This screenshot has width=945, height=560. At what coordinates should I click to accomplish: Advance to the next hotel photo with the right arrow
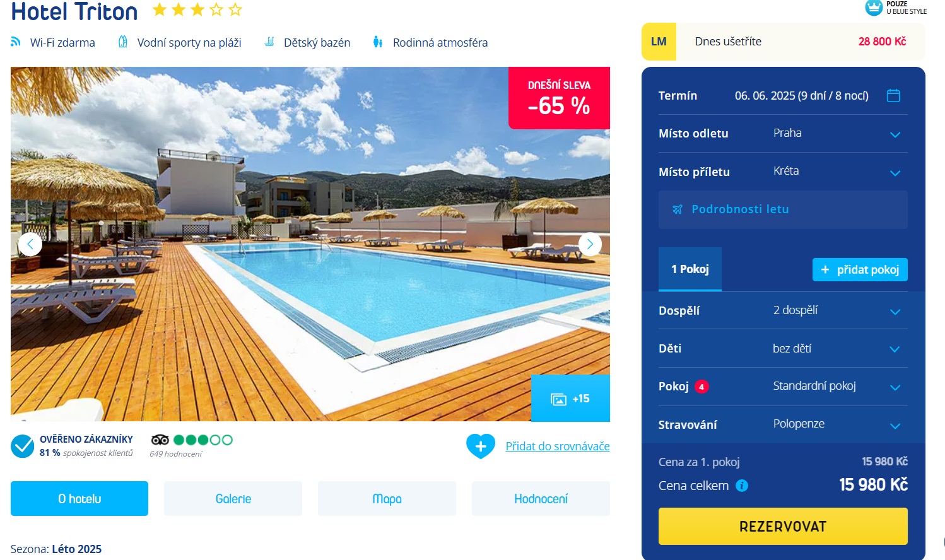590,244
